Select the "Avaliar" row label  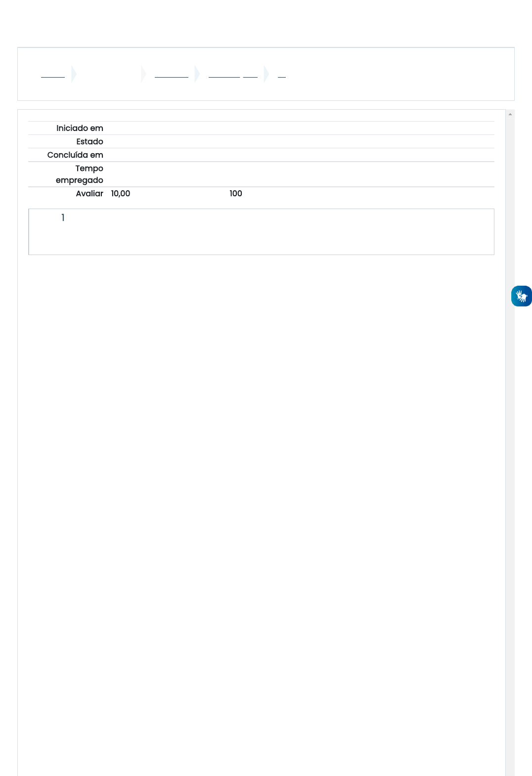89,193
